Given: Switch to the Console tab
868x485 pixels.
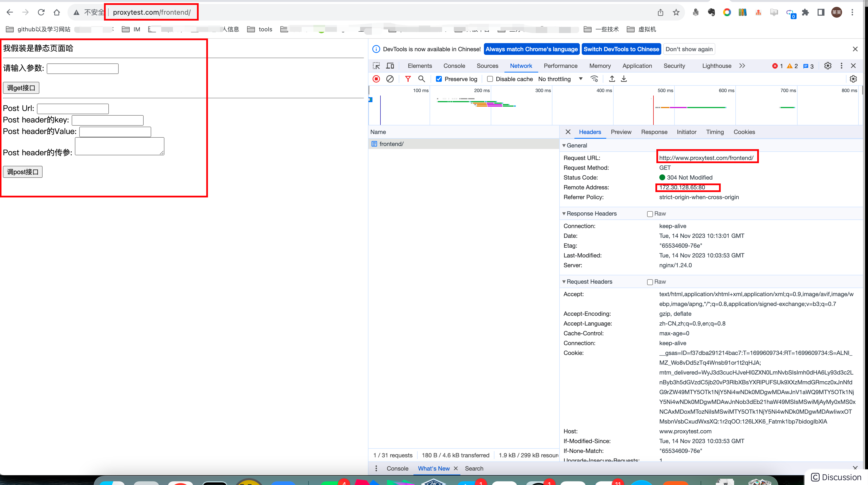Looking at the screenshot, I should (454, 66).
